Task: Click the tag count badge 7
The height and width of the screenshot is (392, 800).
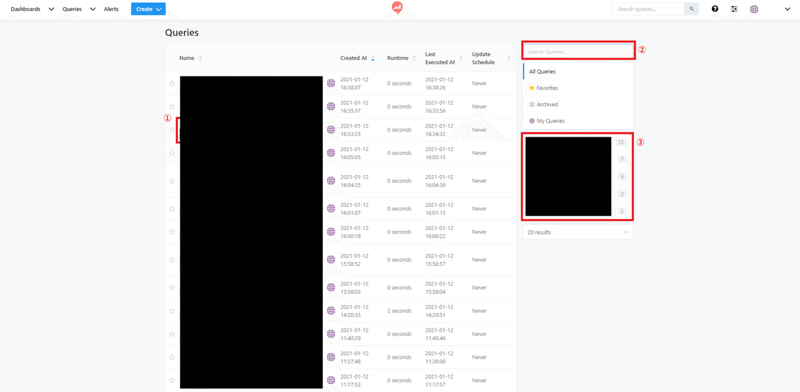Action: [621, 159]
